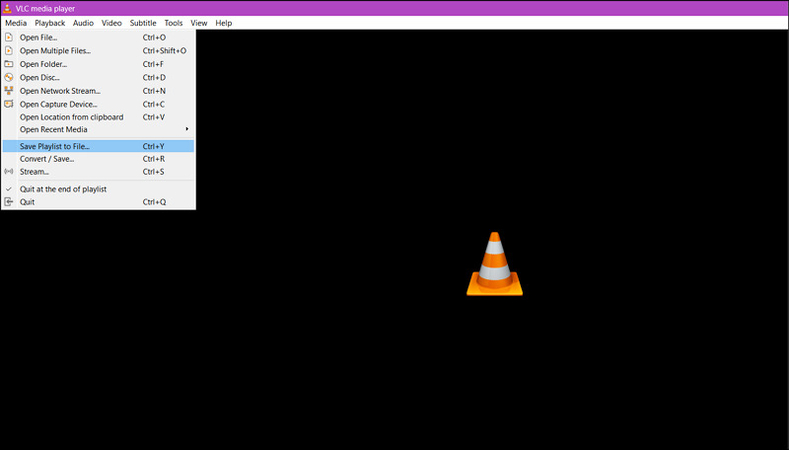Open the Audio menu
The image size is (789, 450).
point(83,23)
